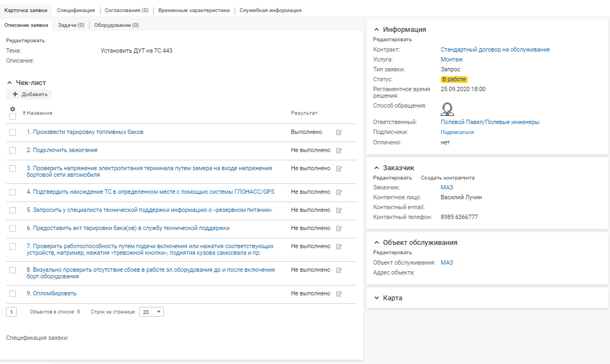The height and width of the screenshot is (364, 610).
Task: Click the operator headset icon
Action: tap(447, 109)
